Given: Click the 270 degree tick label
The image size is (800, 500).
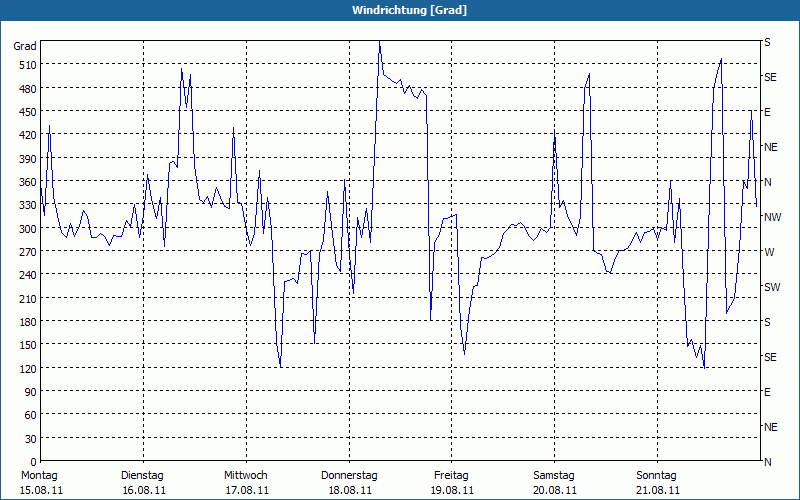Looking at the screenshot, I should coord(28,252).
